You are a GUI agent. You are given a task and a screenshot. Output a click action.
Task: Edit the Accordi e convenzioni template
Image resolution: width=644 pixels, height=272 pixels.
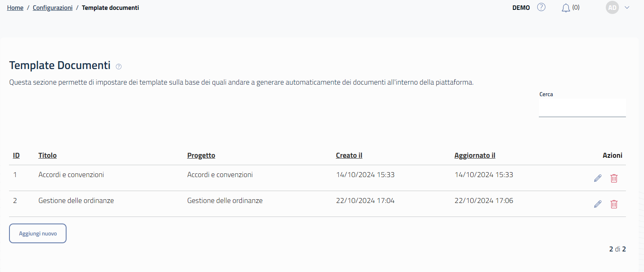598,178
